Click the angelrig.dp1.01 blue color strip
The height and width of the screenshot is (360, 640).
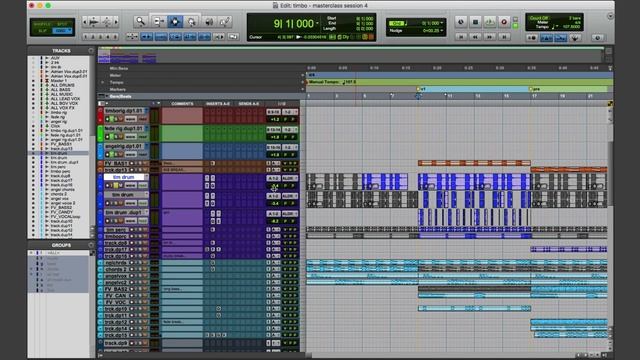pyautogui.click(x=100, y=151)
